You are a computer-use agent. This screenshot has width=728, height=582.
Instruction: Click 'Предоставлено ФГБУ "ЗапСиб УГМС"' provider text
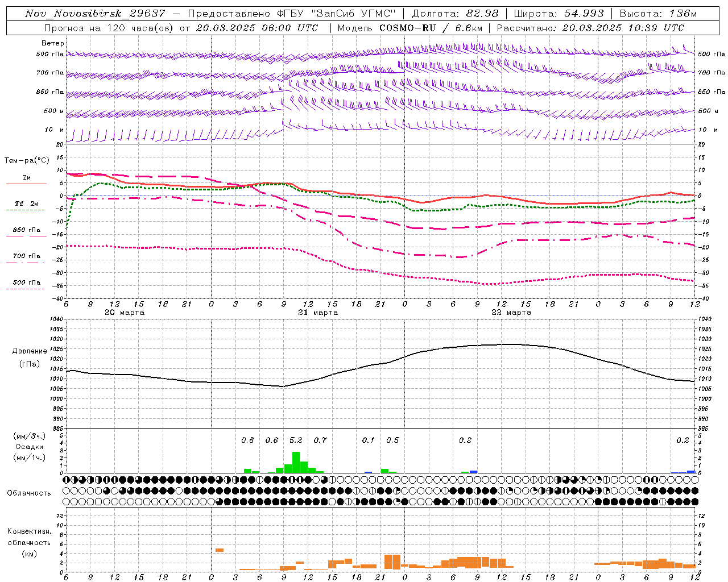[x=292, y=14]
